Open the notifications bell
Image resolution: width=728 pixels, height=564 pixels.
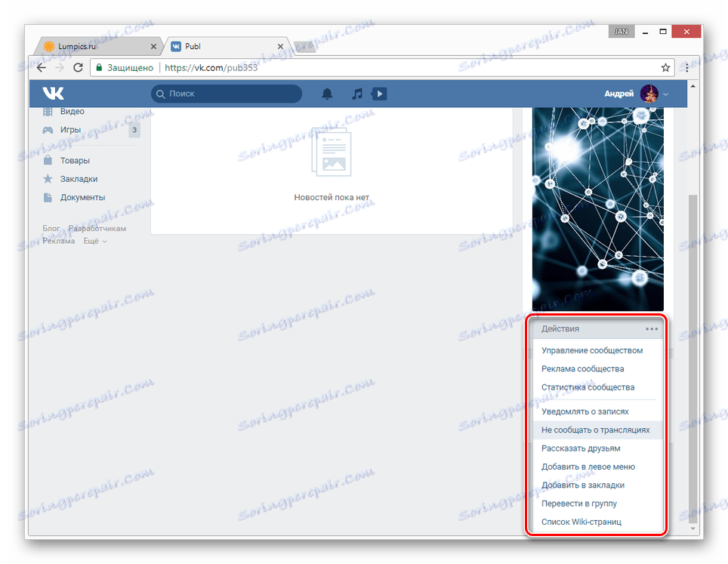pyautogui.click(x=327, y=94)
